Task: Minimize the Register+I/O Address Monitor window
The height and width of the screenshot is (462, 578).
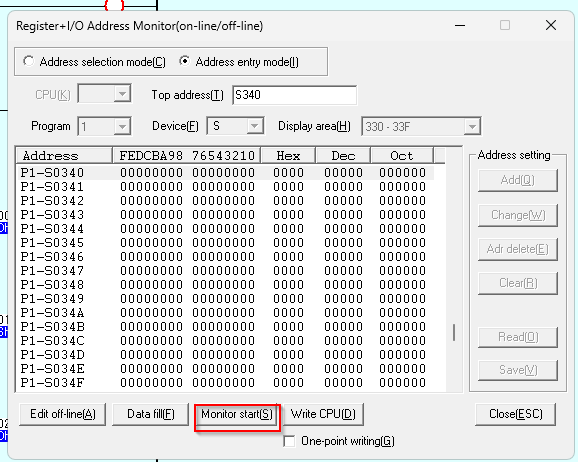Action: click(x=460, y=25)
